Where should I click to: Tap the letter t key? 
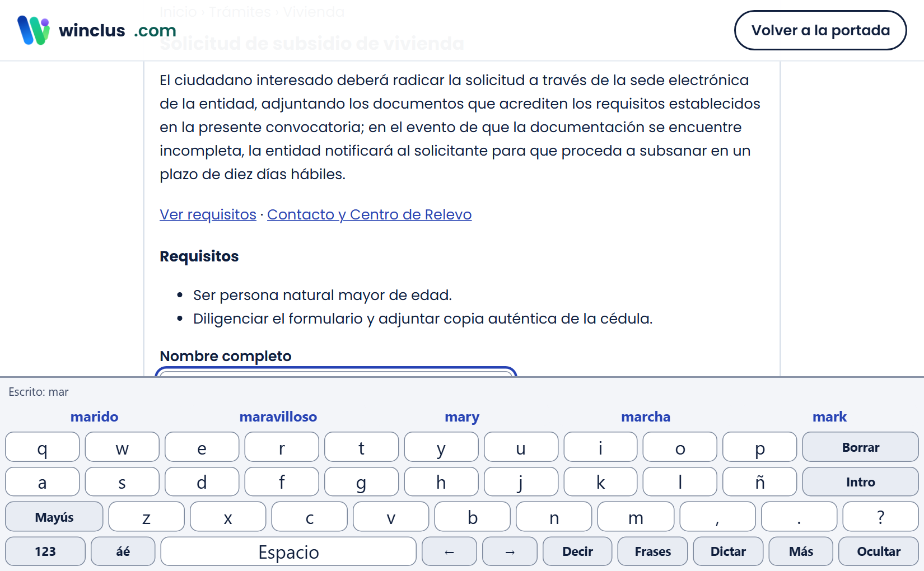pos(361,447)
